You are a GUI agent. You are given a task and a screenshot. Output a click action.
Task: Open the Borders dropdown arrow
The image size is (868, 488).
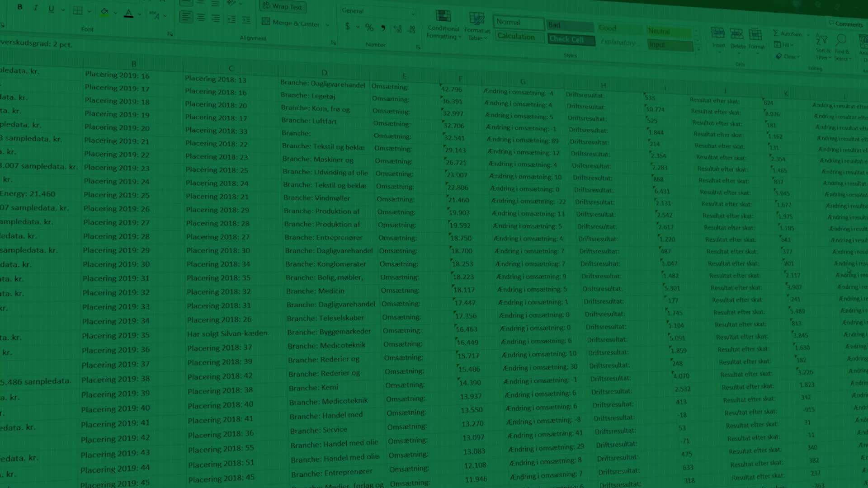click(x=89, y=11)
